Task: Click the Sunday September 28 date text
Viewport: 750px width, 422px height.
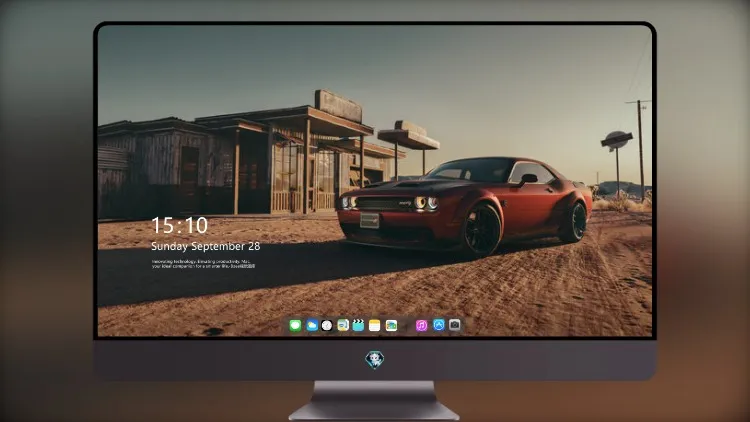Action: coord(206,246)
